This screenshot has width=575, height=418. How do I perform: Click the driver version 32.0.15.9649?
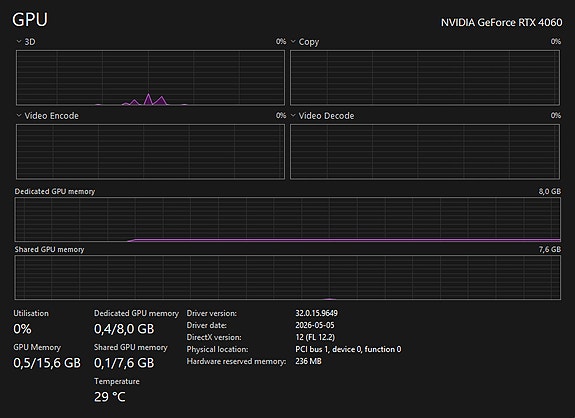[316, 313]
